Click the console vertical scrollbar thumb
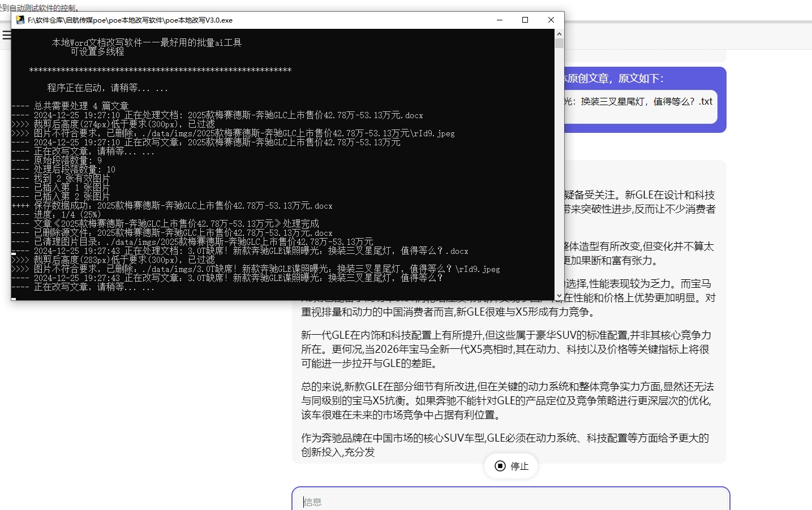The width and height of the screenshot is (812, 510). [559, 44]
